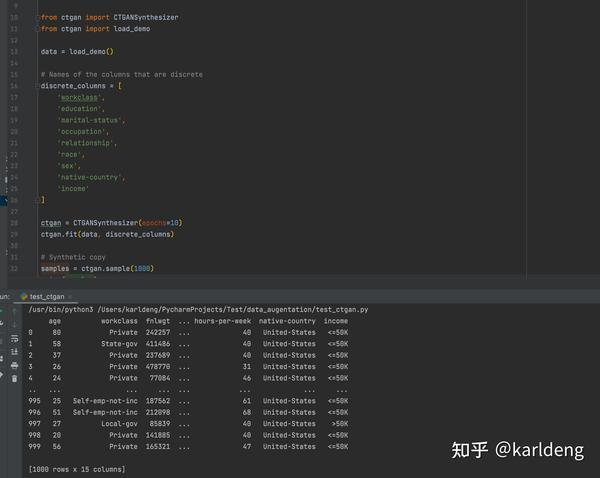The image size is (600, 478).
Task: Close the test_ctgan run tab
Action: 70,297
